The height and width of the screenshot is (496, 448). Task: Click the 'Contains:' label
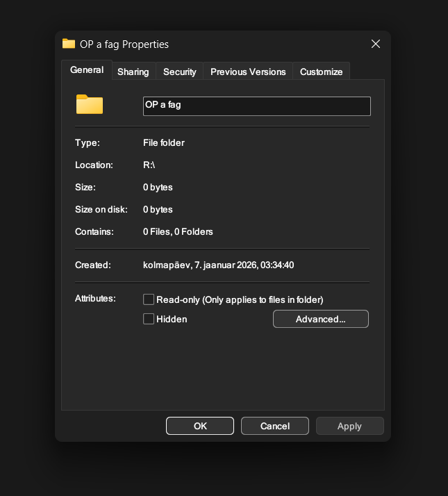[x=94, y=231]
